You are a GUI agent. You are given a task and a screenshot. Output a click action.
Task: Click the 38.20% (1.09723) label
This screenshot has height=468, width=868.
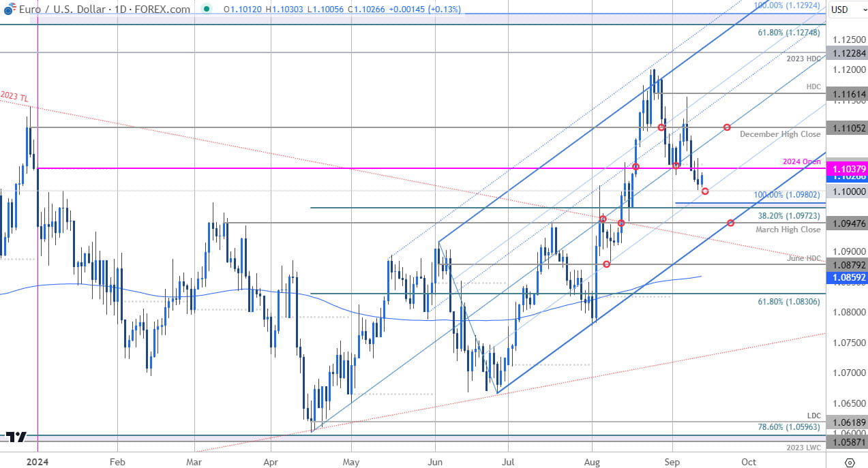point(789,215)
